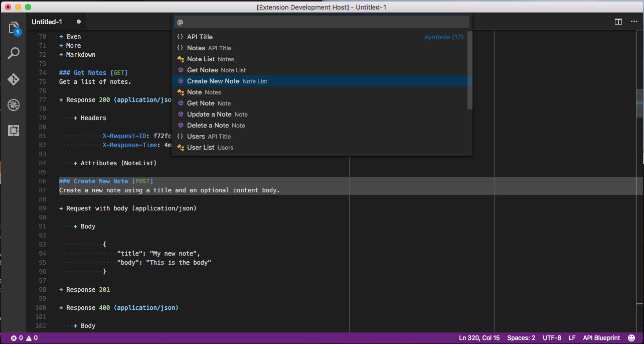Click the method icon beside 'Delete a Note'
This screenshot has width=644, height=344.
[x=181, y=125]
